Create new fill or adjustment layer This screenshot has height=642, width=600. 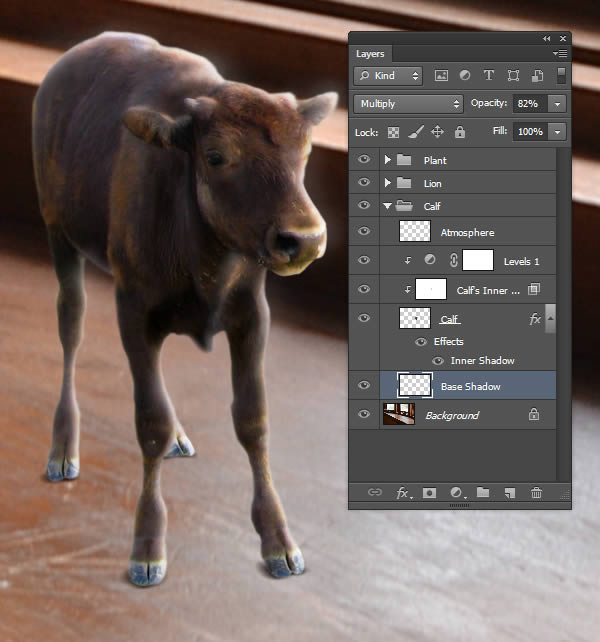457,493
